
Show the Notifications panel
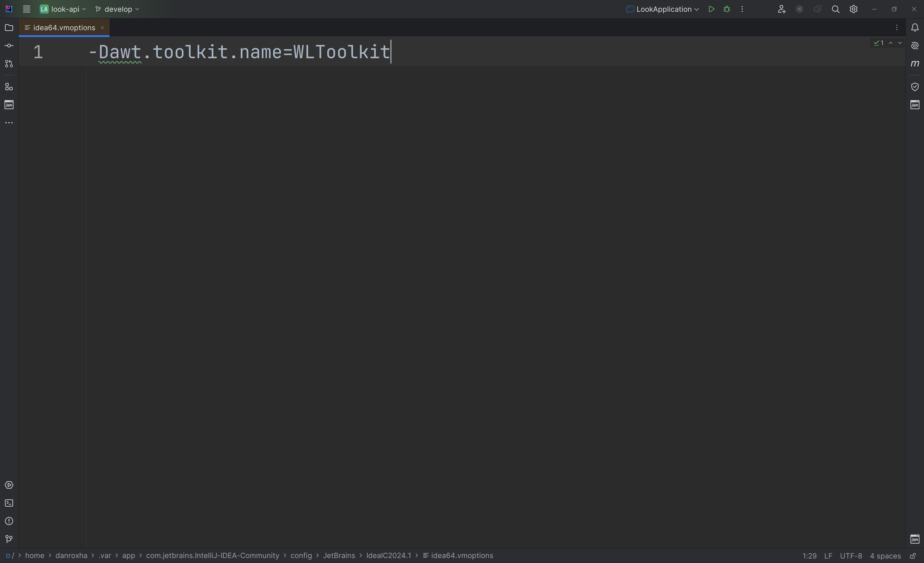(915, 28)
